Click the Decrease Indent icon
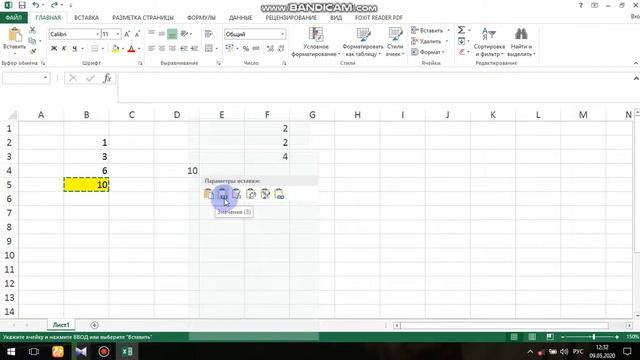This screenshot has height=360, width=640. coord(184,49)
